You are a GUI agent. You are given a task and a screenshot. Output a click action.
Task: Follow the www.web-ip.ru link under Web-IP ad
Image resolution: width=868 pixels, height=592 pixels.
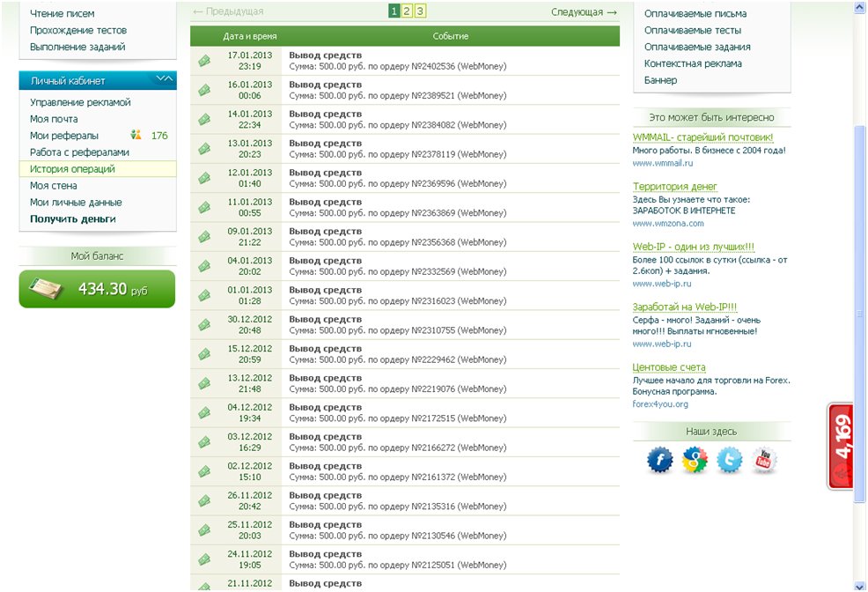pyautogui.click(x=661, y=284)
